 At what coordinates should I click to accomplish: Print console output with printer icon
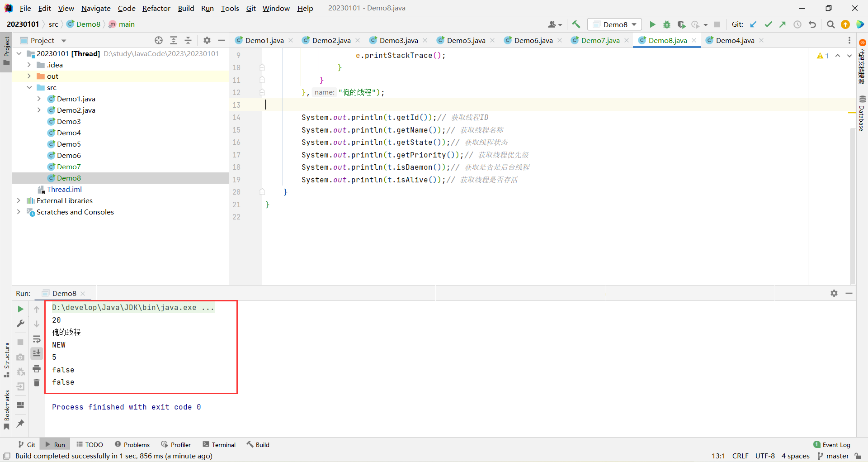coord(37,368)
